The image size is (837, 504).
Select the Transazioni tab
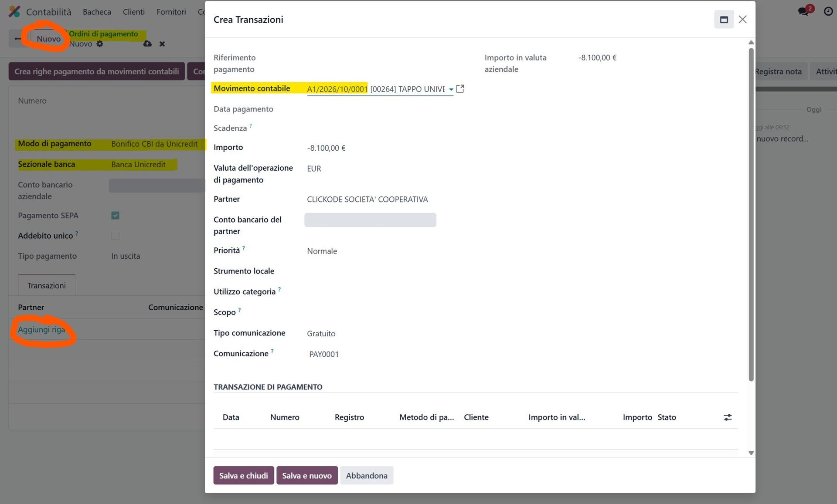pyautogui.click(x=47, y=285)
